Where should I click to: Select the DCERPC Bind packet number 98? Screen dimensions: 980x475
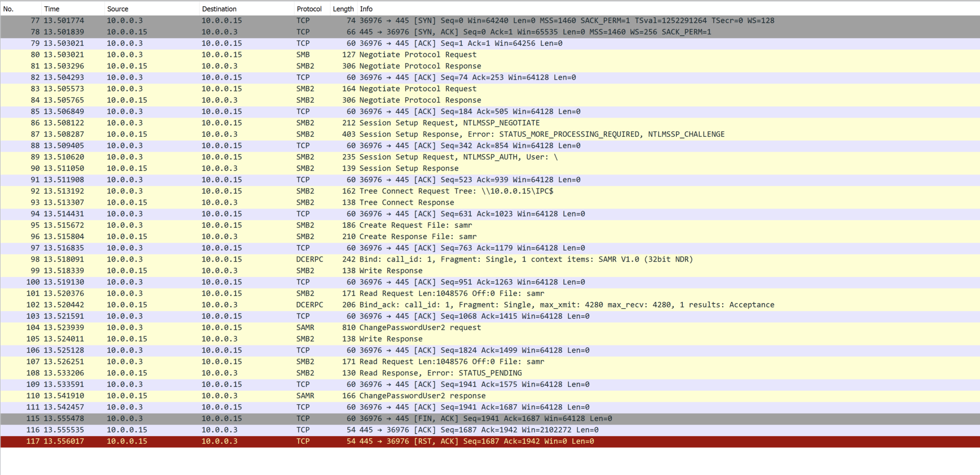point(287,259)
